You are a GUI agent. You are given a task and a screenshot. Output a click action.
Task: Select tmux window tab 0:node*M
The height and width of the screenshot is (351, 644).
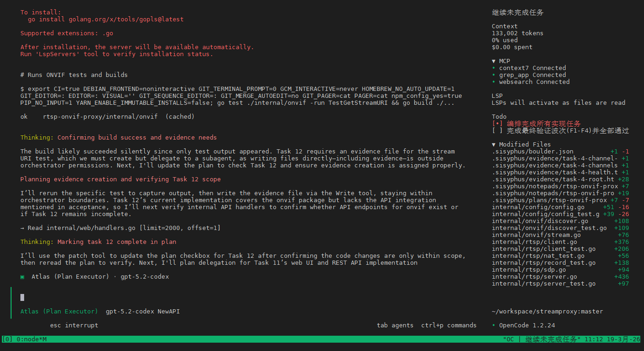[x=32, y=339]
